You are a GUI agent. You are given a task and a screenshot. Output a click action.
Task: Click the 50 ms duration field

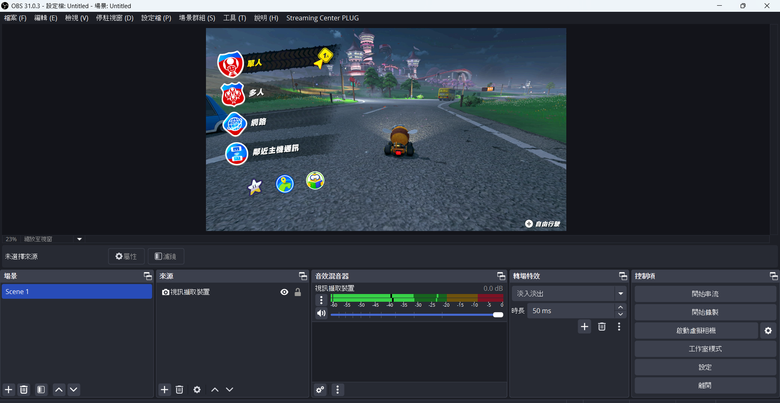[x=572, y=311]
